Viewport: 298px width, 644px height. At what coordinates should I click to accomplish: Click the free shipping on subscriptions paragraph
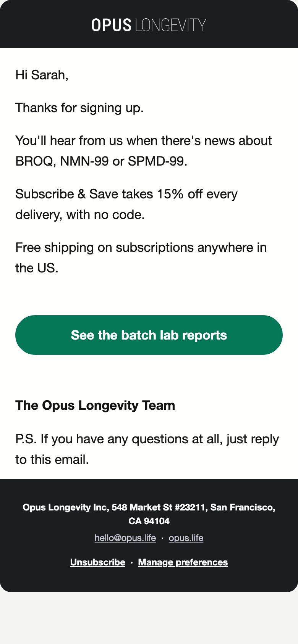[141, 258]
